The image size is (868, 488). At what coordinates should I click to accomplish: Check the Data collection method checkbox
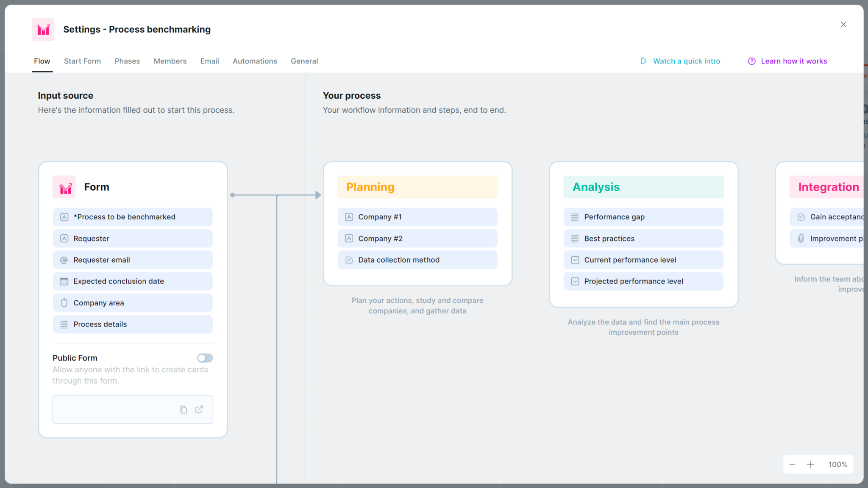[x=349, y=260]
